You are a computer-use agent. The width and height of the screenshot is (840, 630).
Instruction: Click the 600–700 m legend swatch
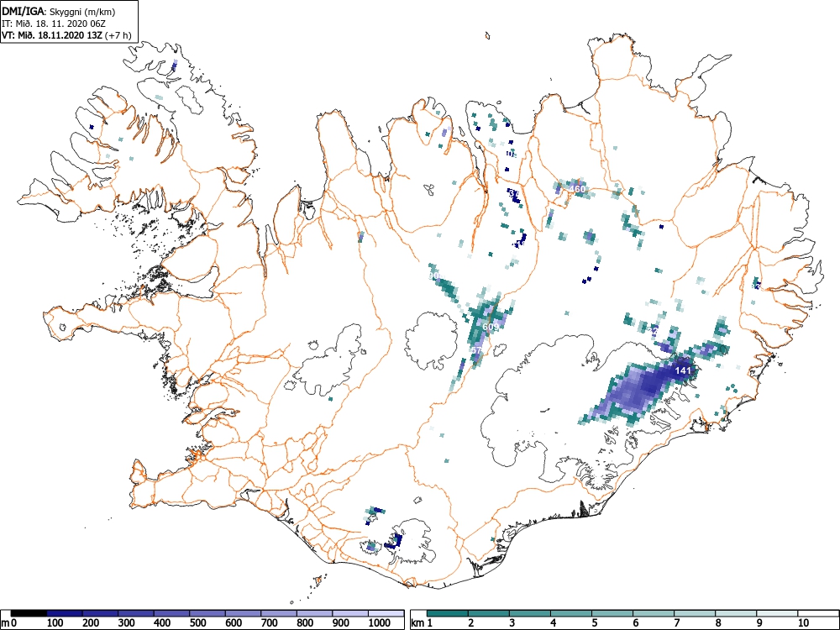coord(244,613)
